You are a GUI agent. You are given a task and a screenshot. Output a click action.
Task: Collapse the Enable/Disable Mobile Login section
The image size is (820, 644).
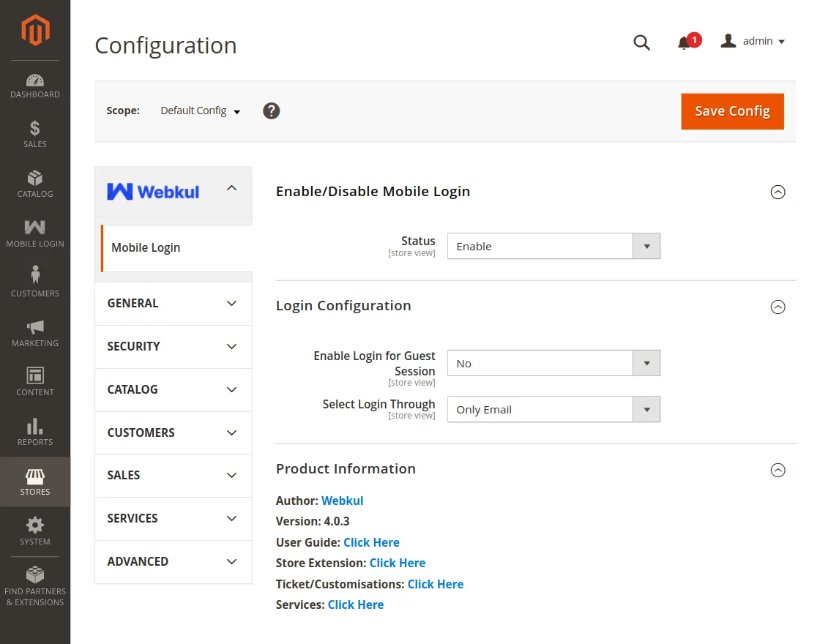[778, 192]
